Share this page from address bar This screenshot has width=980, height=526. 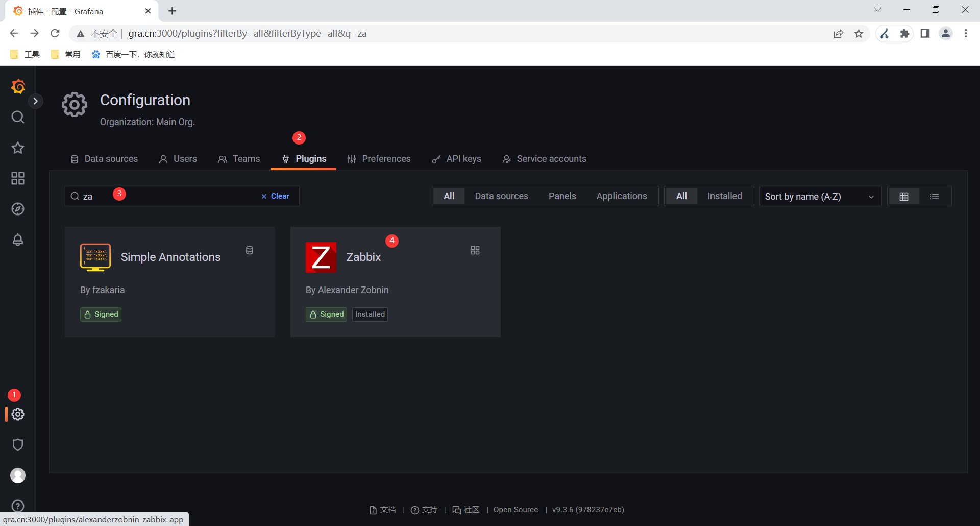pyautogui.click(x=838, y=33)
